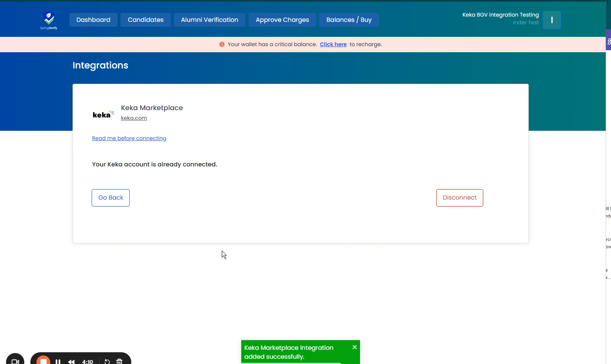Click the SpringVerify logo
Image resolution: width=611 pixels, height=364 pixels.
pyautogui.click(x=49, y=20)
